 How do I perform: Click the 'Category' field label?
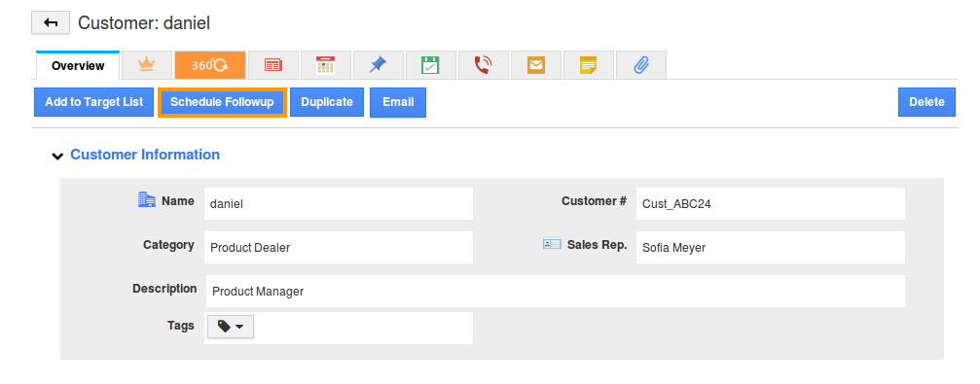pos(168,245)
